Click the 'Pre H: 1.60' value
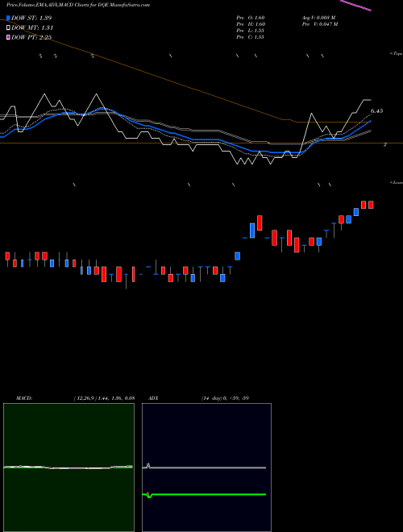 pyautogui.click(x=251, y=24)
